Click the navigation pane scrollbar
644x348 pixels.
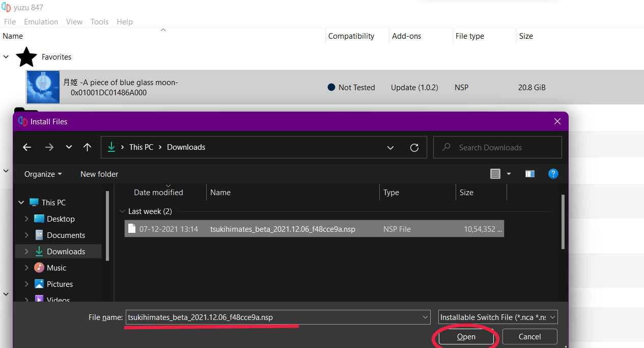click(107, 227)
